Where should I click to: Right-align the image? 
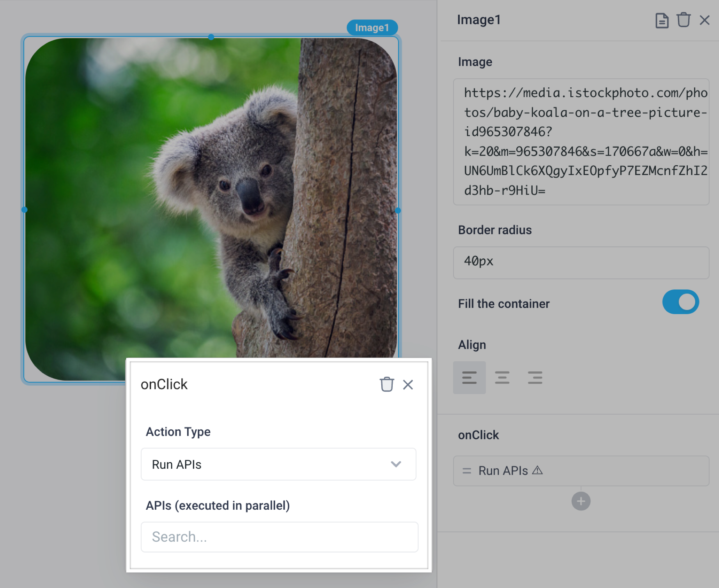(535, 377)
